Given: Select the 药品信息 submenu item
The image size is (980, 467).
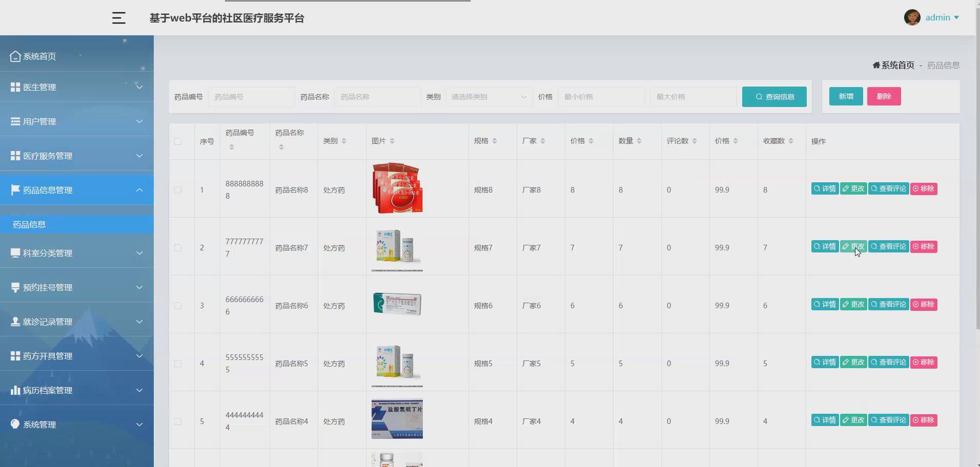Looking at the screenshot, I should tap(77, 224).
